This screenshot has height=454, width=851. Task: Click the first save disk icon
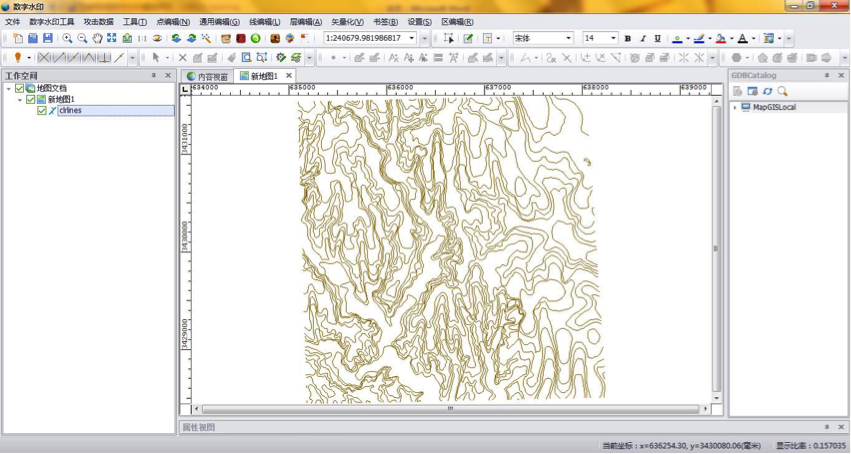33,38
